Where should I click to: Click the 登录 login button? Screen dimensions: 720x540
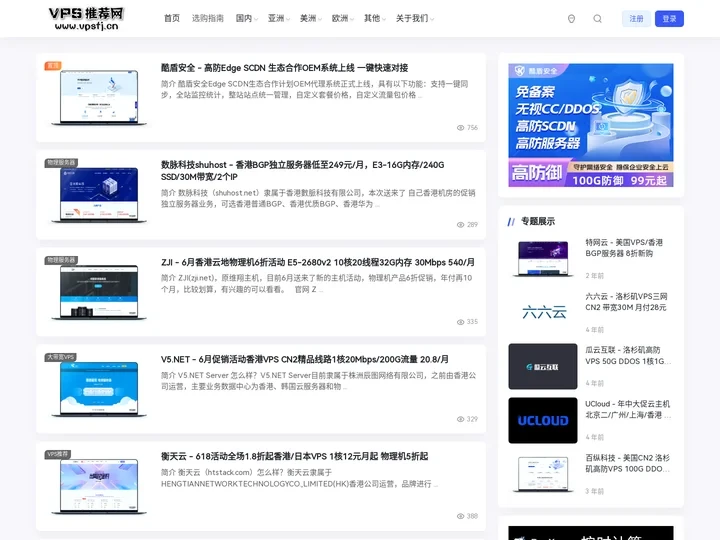[x=669, y=19]
